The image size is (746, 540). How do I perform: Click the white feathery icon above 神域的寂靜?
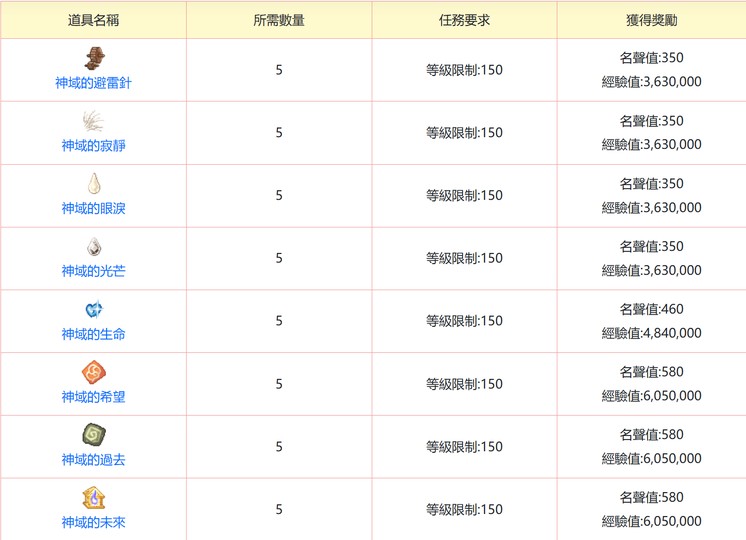coord(93,121)
